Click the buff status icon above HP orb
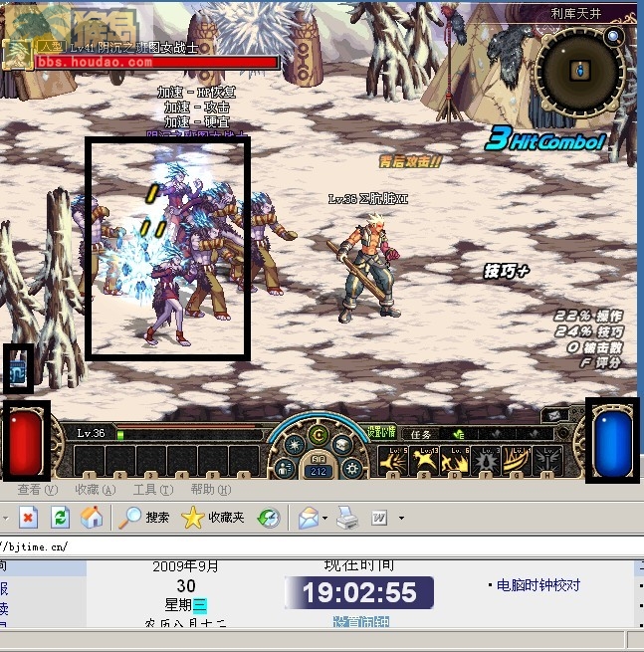This screenshot has height=652, width=644. pyautogui.click(x=18, y=369)
